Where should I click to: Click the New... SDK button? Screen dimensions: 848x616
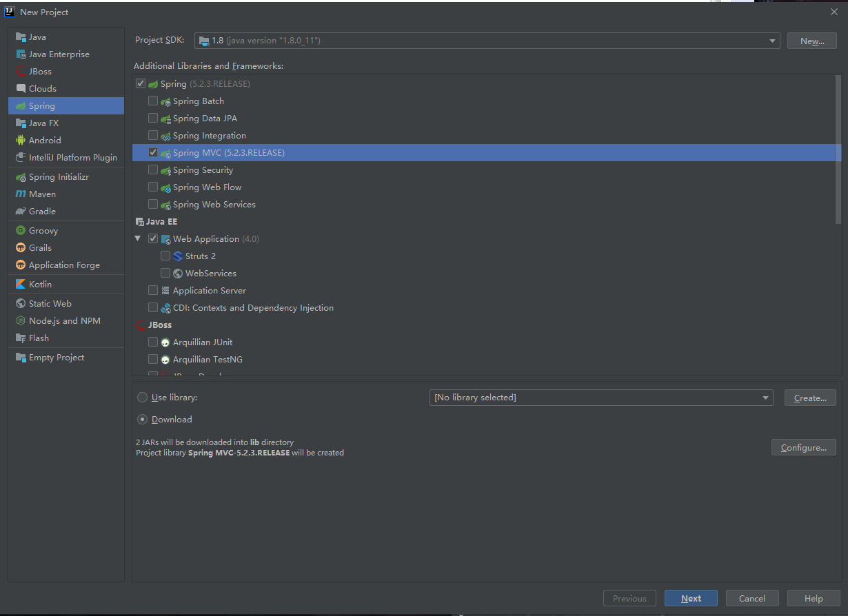click(x=812, y=41)
